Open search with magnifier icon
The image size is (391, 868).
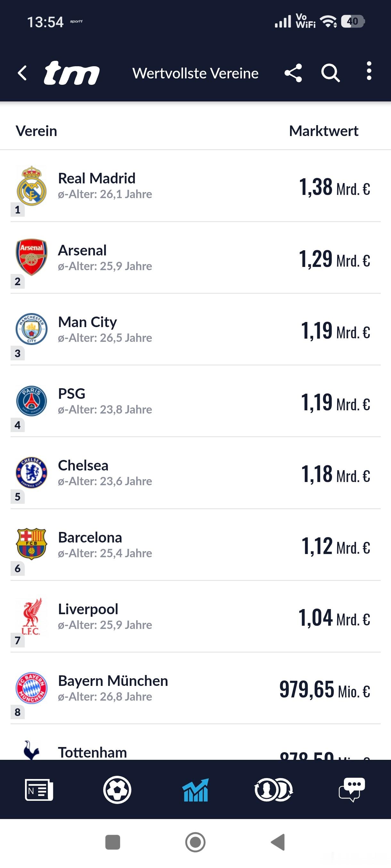point(330,73)
